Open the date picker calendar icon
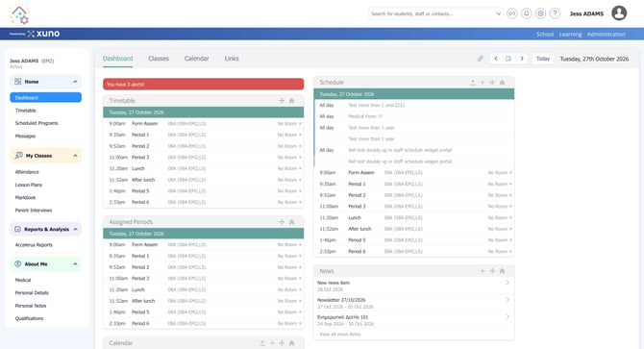The width and height of the screenshot is (644, 349). [508, 59]
